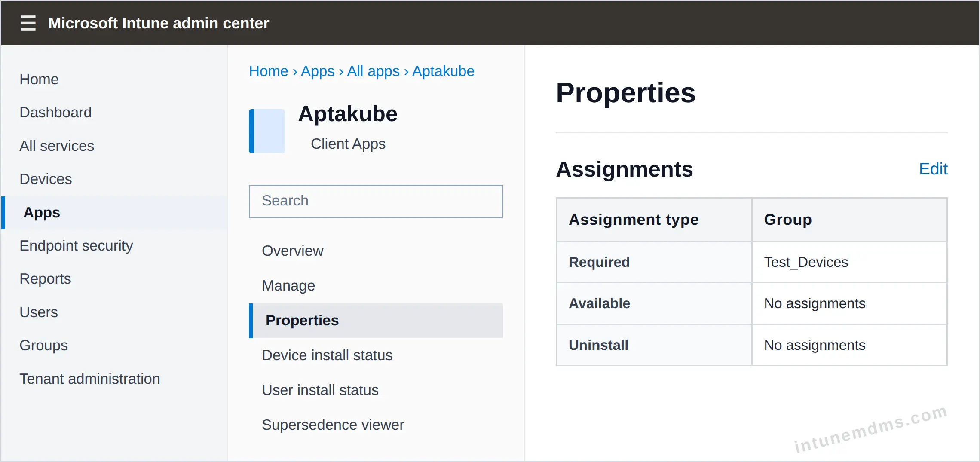Focus the Search input field
Image resolution: width=980 pixels, height=462 pixels.
point(376,201)
